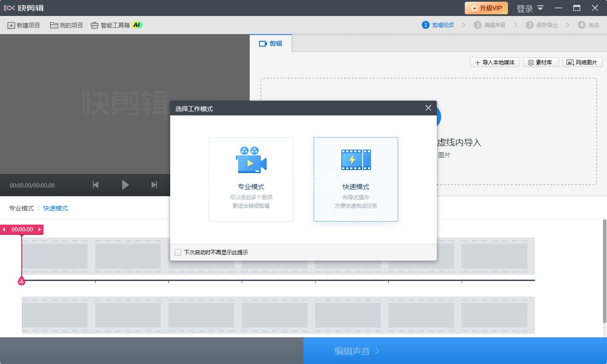Open 智能工具箱 AI toolbox

(116, 25)
